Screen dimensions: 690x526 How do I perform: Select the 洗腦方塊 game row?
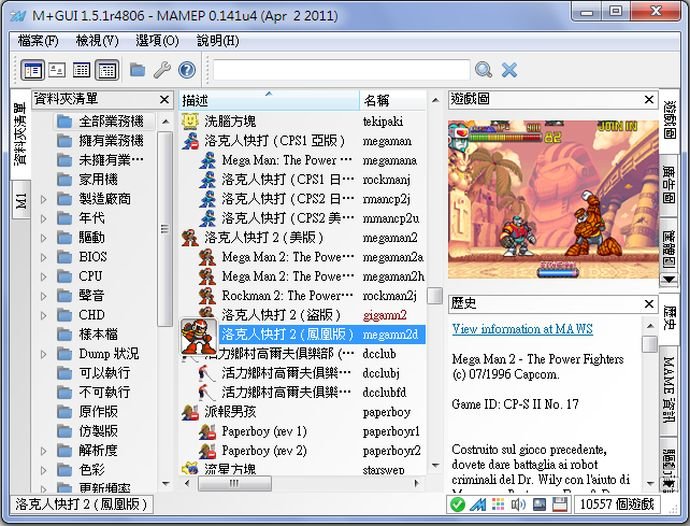coord(303,121)
